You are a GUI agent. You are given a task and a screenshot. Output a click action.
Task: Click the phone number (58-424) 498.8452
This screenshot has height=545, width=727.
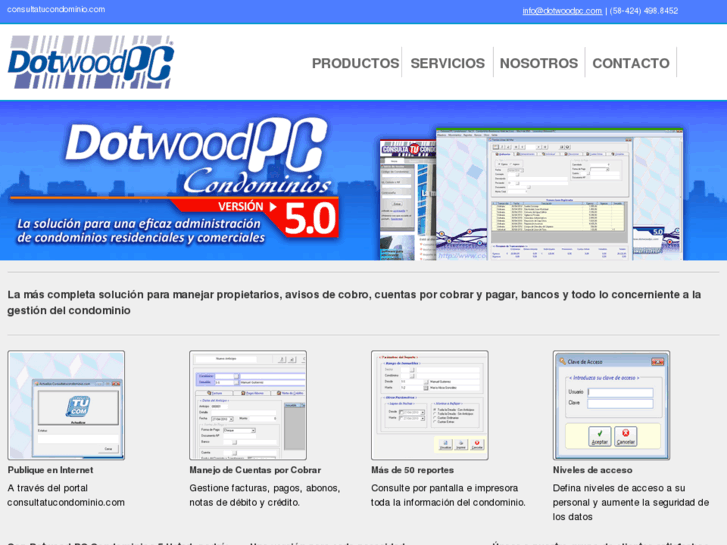[x=644, y=11]
